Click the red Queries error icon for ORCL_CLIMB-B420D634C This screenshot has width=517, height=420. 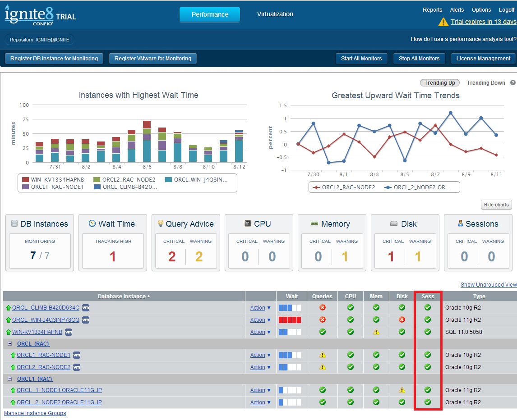[323, 307]
